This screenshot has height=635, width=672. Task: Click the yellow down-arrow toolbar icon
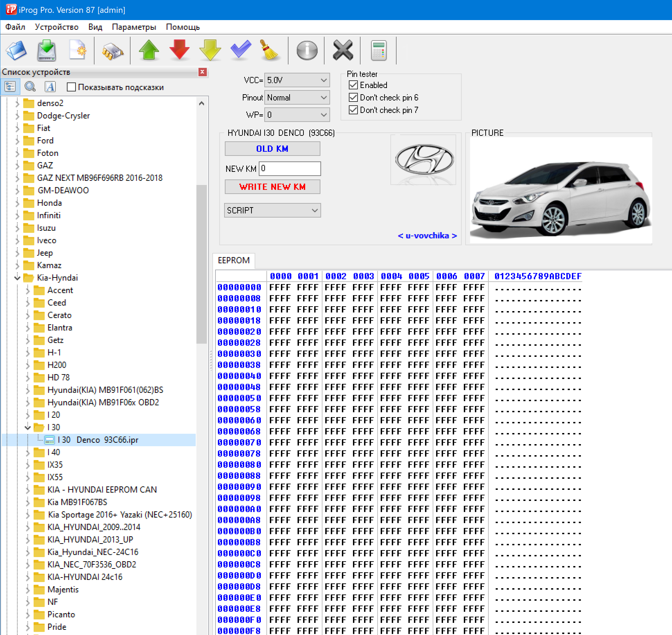210,51
